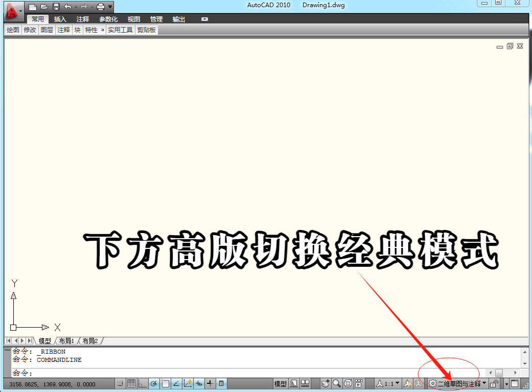Open the 注释 ribbon tab

click(x=82, y=19)
